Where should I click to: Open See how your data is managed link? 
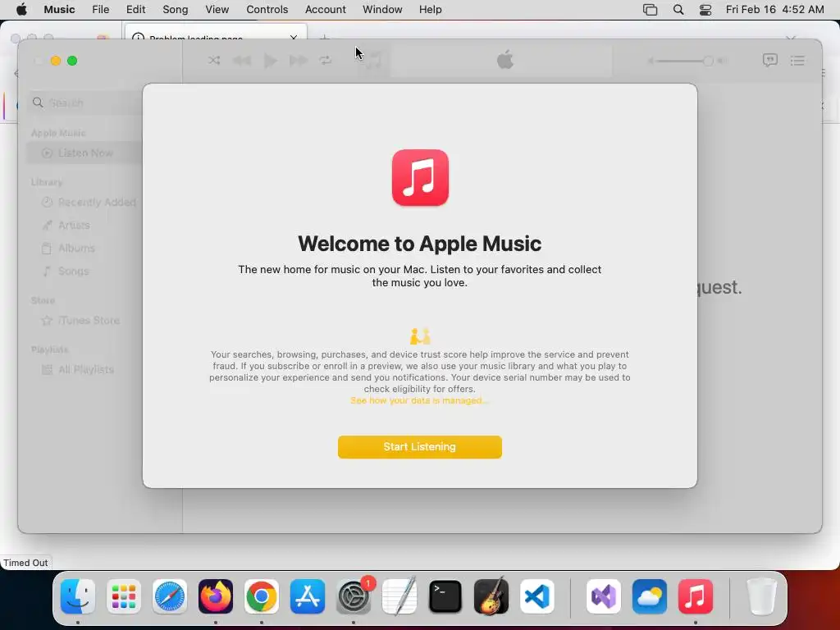pyautogui.click(x=419, y=400)
